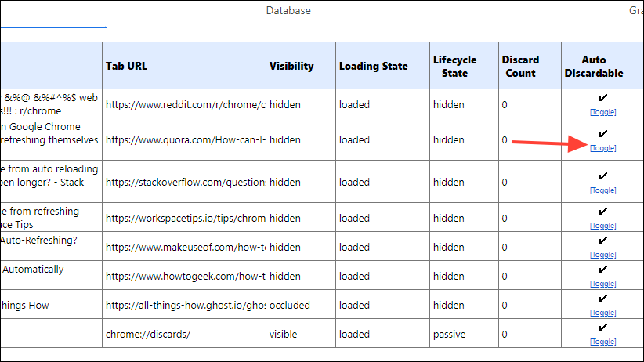Toggle auto discardable for the stackoverflow.com row
The width and height of the screenshot is (644, 362).
pos(602,190)
